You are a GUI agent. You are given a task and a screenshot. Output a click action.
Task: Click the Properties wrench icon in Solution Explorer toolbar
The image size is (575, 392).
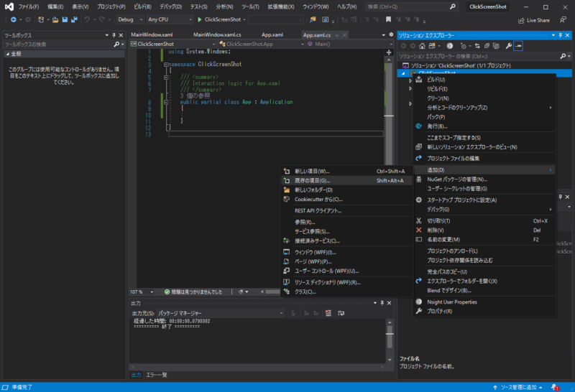(509, 46)
